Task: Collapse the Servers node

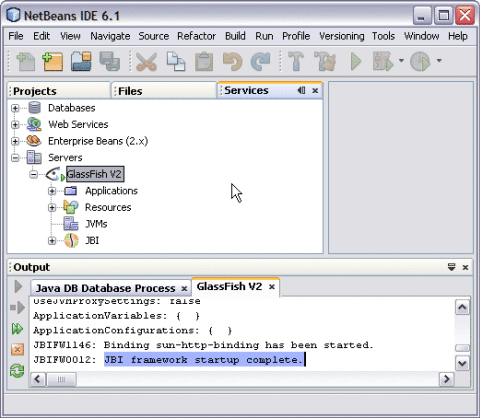Action: click(15, 157)
